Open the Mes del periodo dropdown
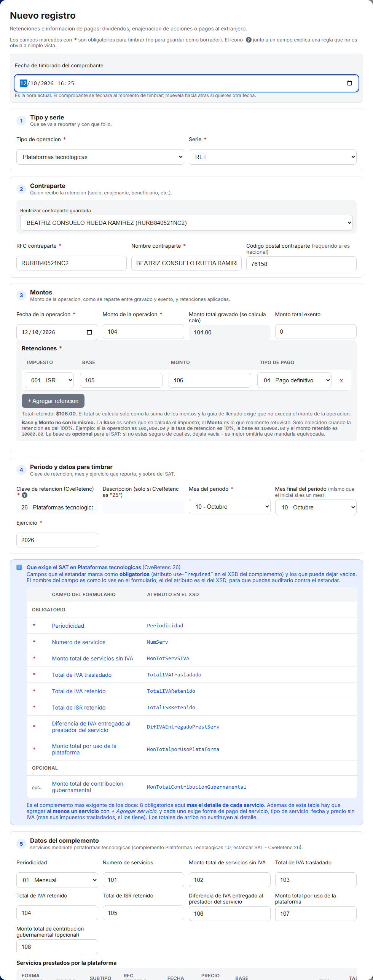Screen dimensions: 373x980 230,507
